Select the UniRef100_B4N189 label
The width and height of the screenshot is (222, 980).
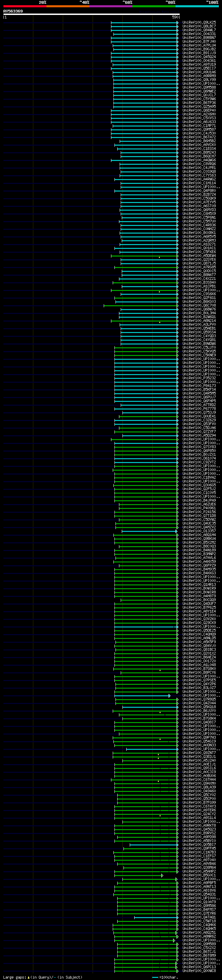coord(199,550)
